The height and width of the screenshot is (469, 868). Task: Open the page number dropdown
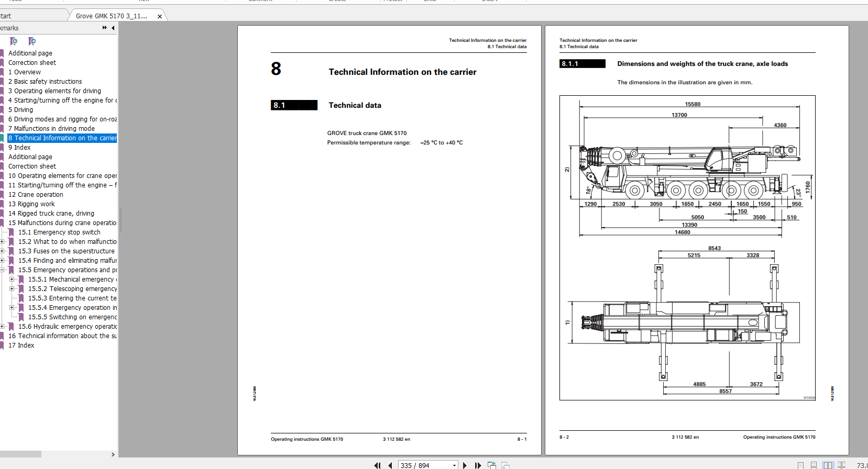pyautogui.click(x=454, y=465)
